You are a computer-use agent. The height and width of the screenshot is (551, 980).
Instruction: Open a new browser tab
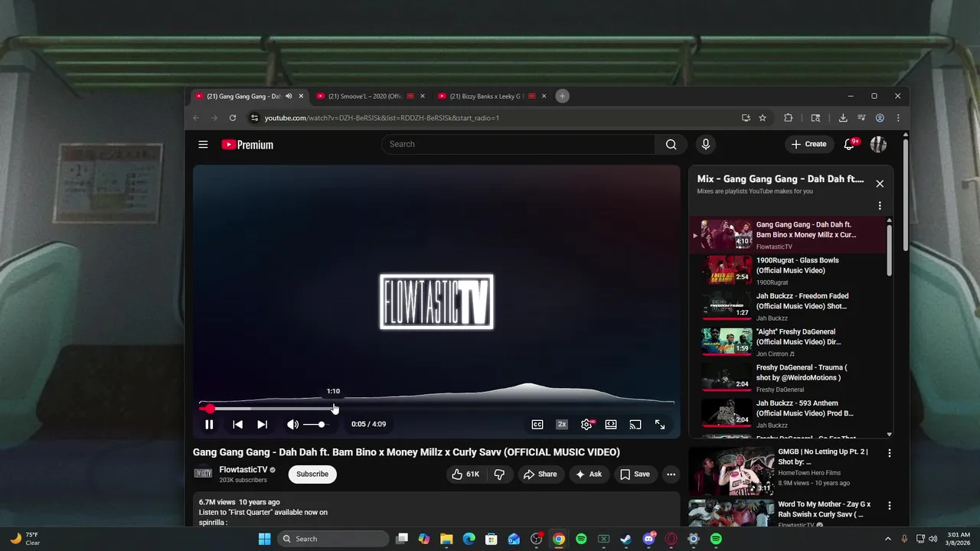[562, 96]
